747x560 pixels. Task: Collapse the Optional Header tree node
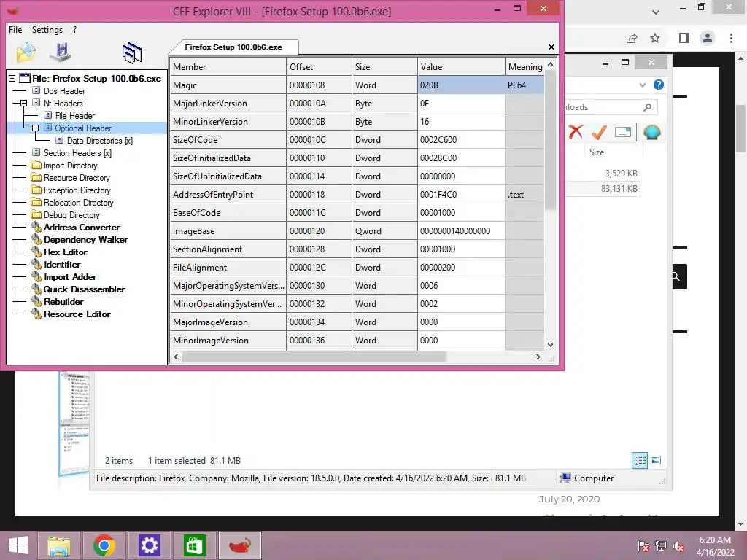[x=35, y=128]
